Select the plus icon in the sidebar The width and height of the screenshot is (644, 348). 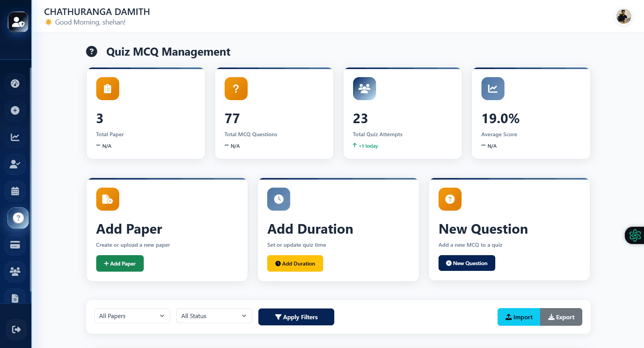[15, 111]
